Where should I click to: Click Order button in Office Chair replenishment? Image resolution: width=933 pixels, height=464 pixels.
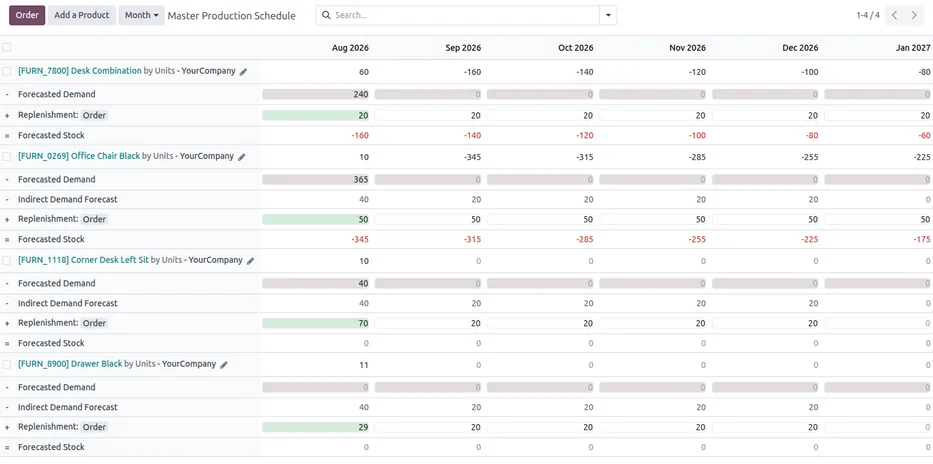(x=94, y=220)
